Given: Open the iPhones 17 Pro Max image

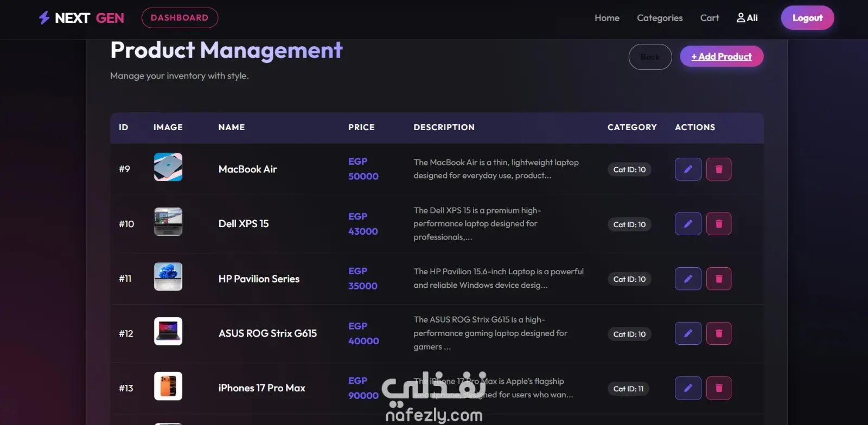Looking at the screenshot, I should click(x=168, y=386).
